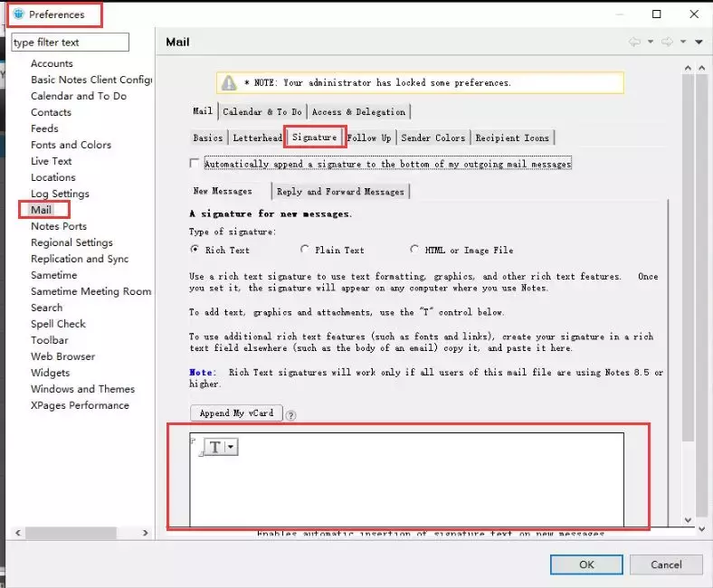Select Widgets preference page
Viewport: 713px width, 588px height.
click(51, 373)
